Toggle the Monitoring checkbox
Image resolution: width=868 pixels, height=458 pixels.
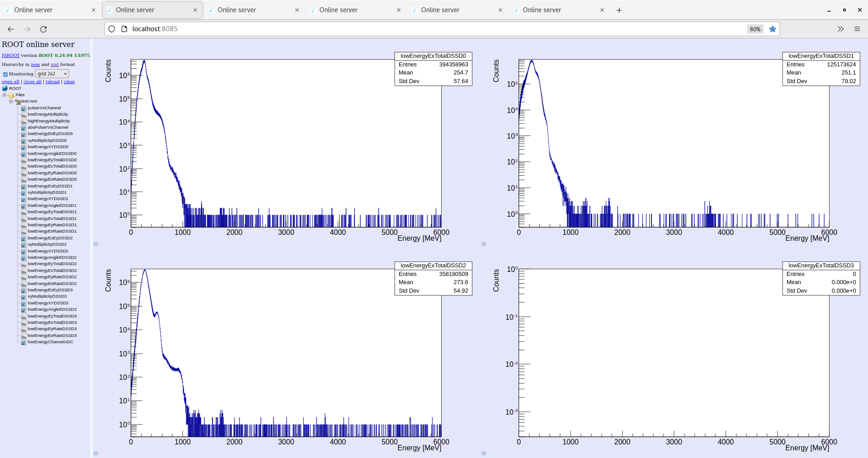[5, 74]
